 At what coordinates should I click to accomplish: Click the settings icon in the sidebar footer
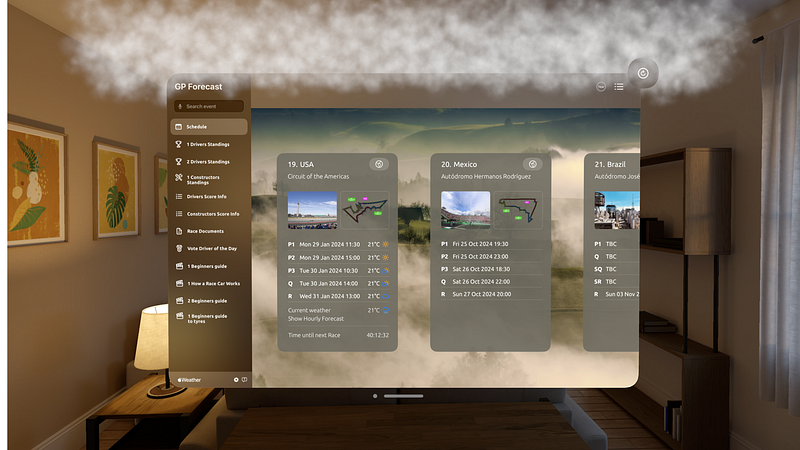(x=236, y=380)
